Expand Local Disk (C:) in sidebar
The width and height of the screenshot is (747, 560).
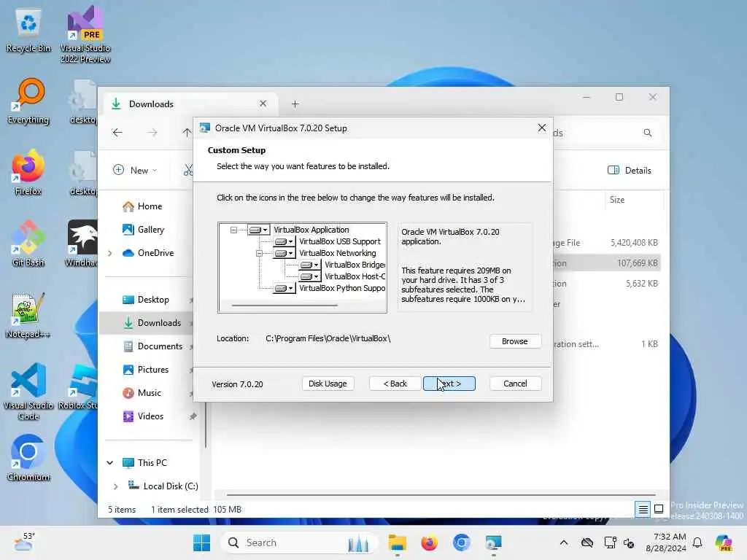[x=116, y=486]
